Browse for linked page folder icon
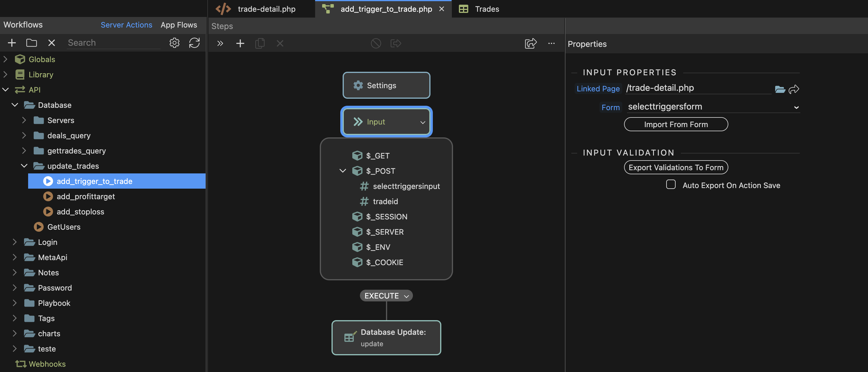The height and width of the screenshot is (372, 868). (780, 89)
